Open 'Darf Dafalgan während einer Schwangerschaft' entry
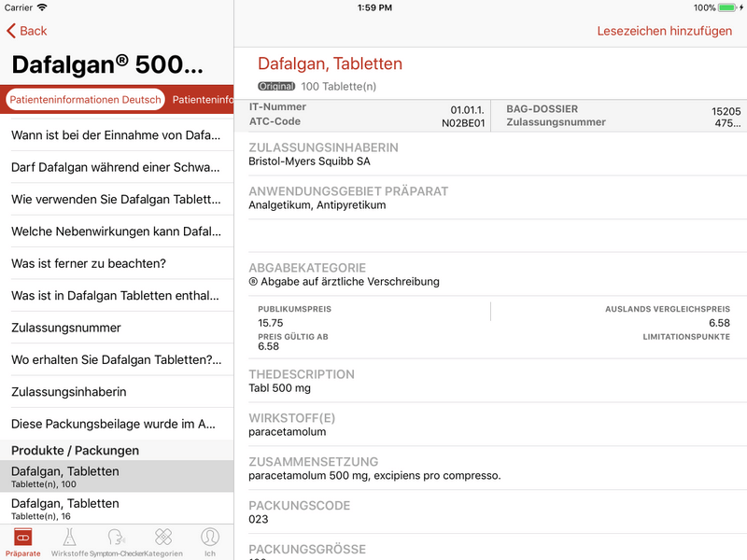 pos(116,168)
